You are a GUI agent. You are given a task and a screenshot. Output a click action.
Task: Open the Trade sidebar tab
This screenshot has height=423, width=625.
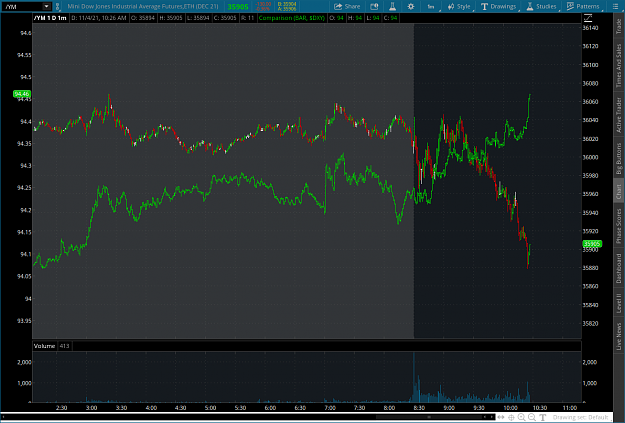[x=619, y=26]
